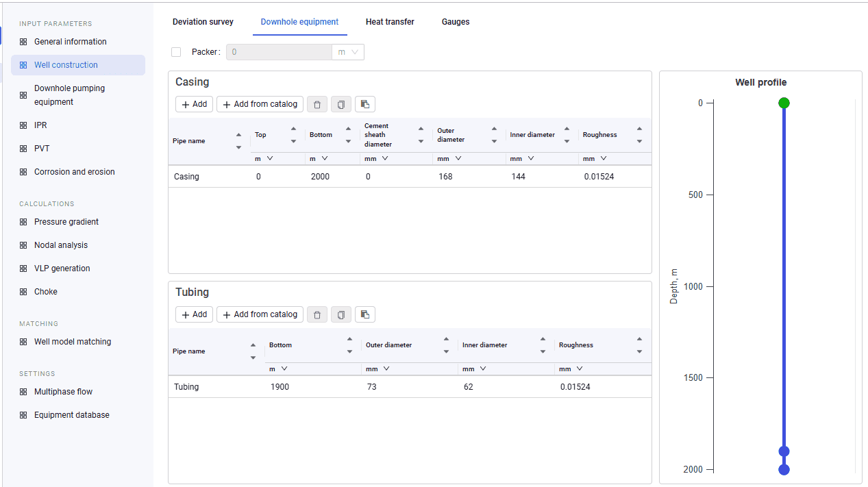The height and width of the screenshot is (487, 868).
Task: Open Casing Top column unit dropdown
Action: [x=264, y=158]
